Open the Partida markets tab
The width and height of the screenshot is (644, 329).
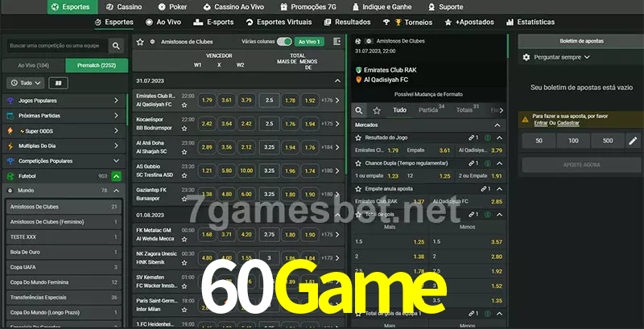click(431, 110)
